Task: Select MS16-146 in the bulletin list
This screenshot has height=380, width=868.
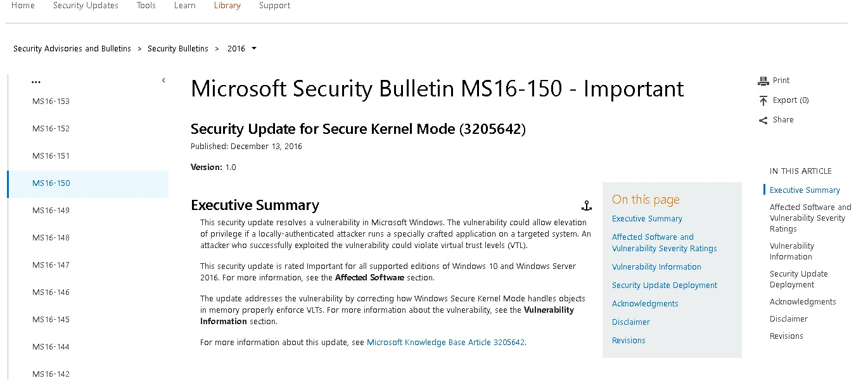Action: 51,292
